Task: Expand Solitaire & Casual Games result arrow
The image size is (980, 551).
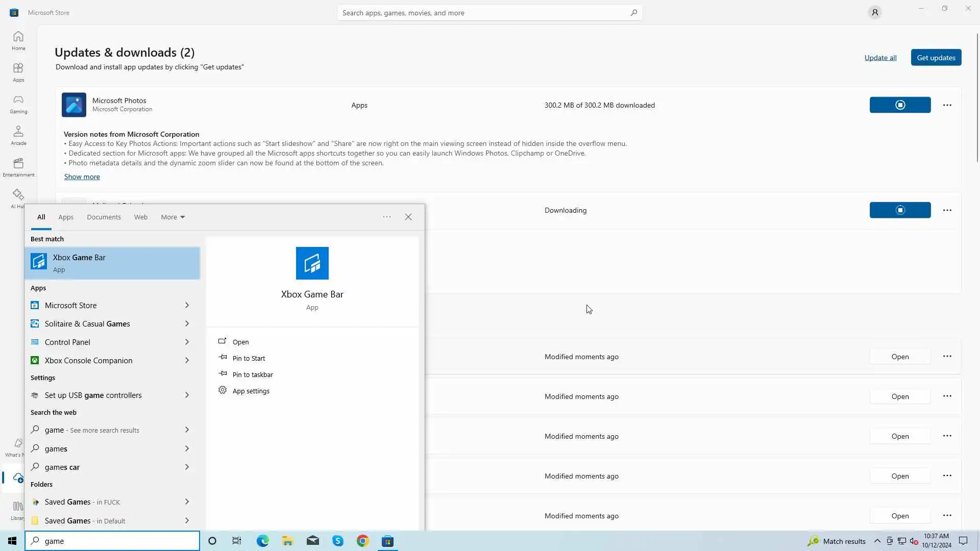Action: pyautogui.click(x=187, y=323)
